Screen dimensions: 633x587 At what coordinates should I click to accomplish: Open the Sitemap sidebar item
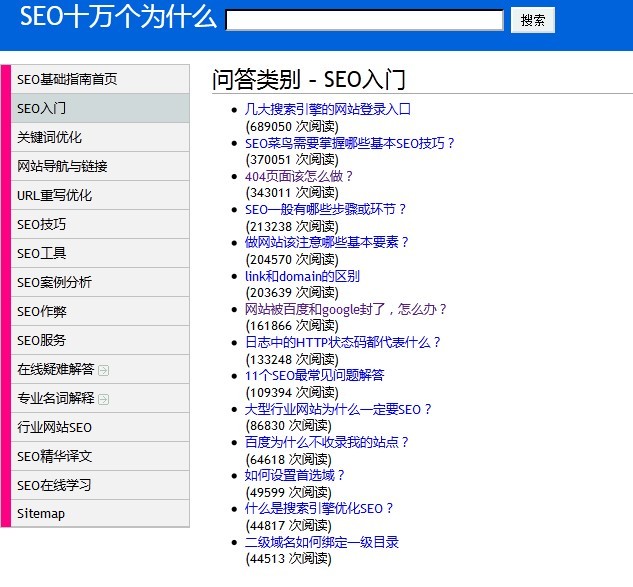[x=100, y=514]
